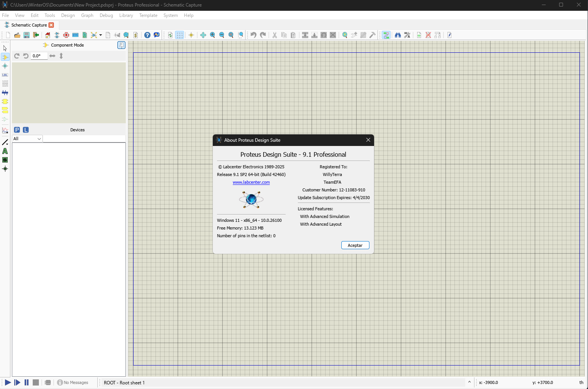Click the horizontal mirror arrows icon
The image size is (588, 389).
coord(52,56)
